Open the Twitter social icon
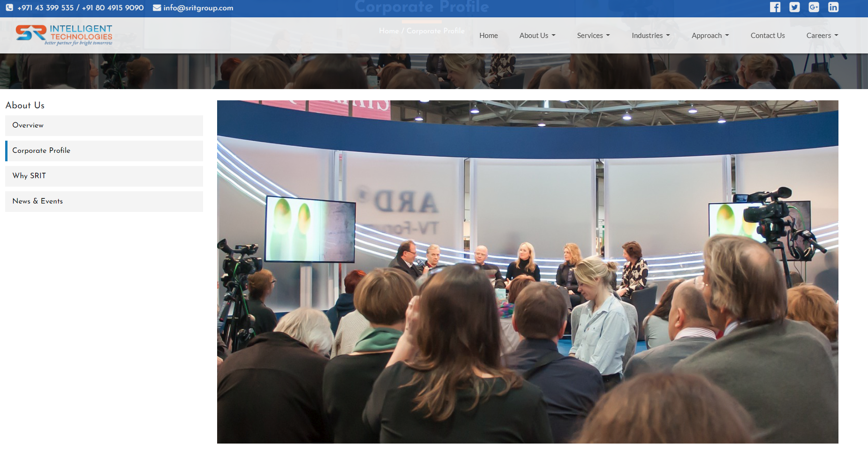Image resolution: width=868 pixels, height=452 pixels. click(x=794, y=7)
